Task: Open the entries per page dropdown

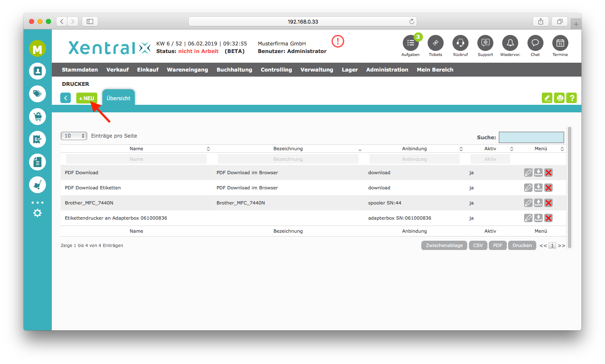Action: [74, 136]
